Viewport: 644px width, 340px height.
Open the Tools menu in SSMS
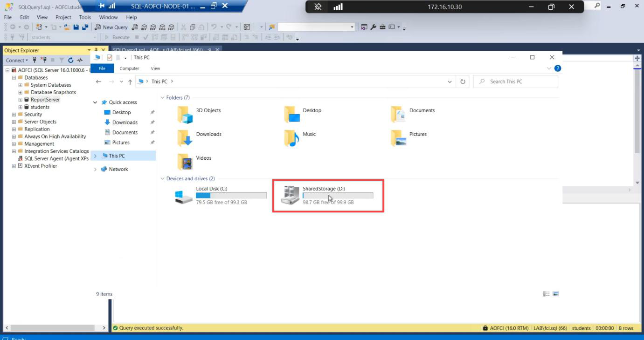tap(85, 17)
